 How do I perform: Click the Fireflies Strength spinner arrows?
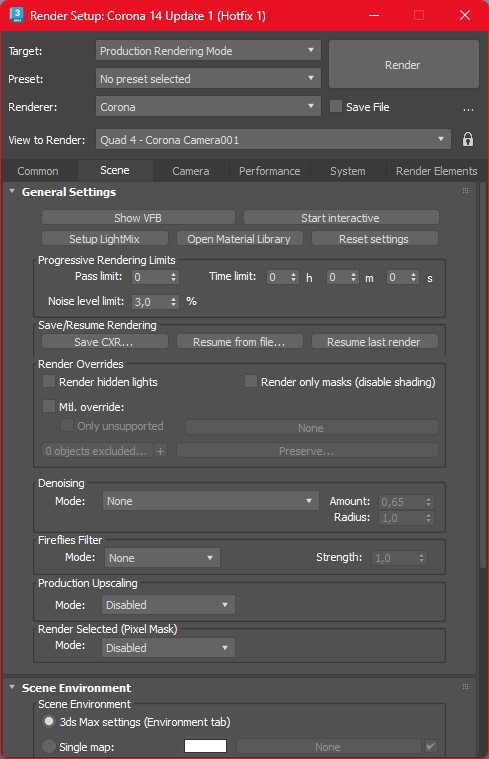pos(422,558)
